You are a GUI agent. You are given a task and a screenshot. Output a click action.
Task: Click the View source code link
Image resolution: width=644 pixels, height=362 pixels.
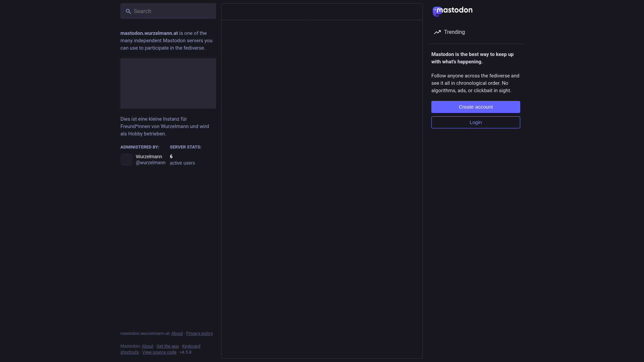coord(159,352)
